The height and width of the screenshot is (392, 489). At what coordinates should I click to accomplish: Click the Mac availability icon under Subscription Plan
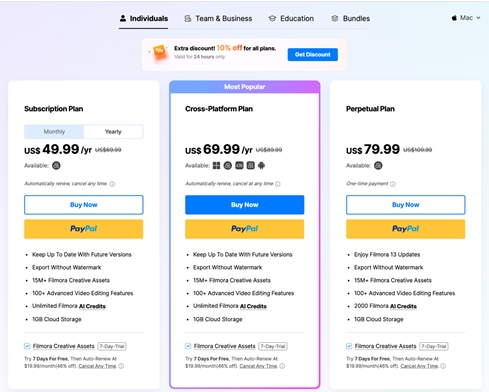pyautogui.click(x=56, y=165)
